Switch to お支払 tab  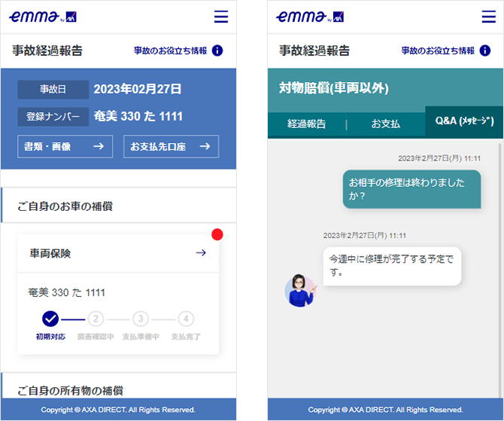386,124
